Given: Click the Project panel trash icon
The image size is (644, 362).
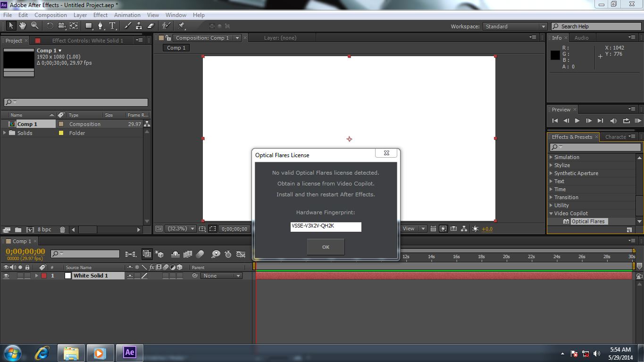Looking at the screenshot, I should click(x=62, y=230).
